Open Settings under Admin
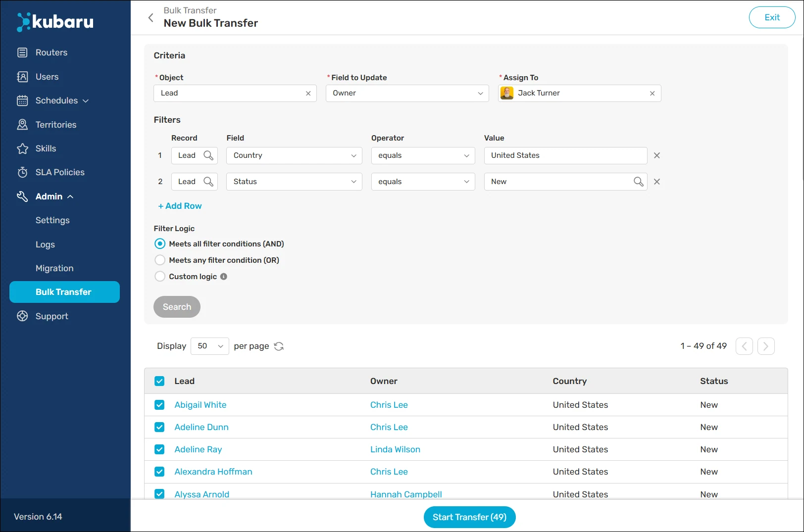The width and height of the screenshot is (804, 532). coord(52,221)
